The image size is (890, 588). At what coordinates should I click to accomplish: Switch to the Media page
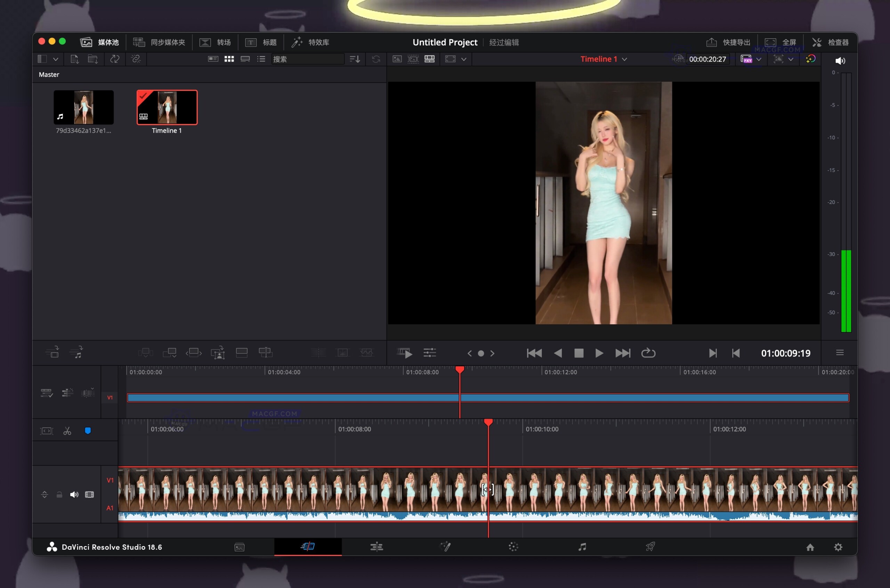pos(239,547)
